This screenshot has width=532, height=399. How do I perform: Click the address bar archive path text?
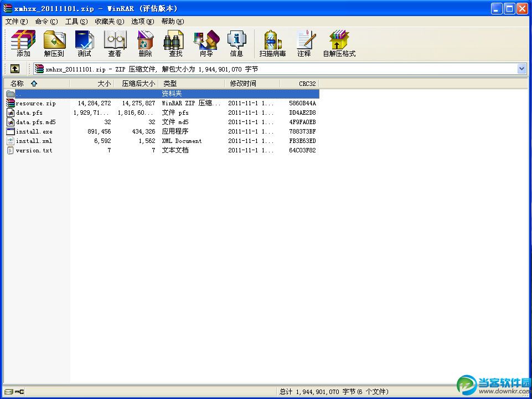coord(152,69)
